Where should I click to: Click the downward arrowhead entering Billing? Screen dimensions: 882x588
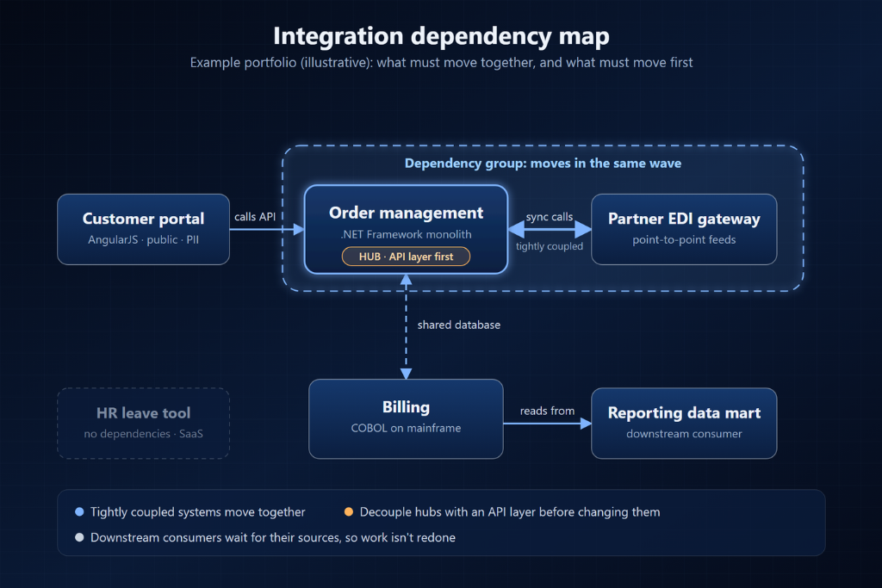click(x=407, y=374)
